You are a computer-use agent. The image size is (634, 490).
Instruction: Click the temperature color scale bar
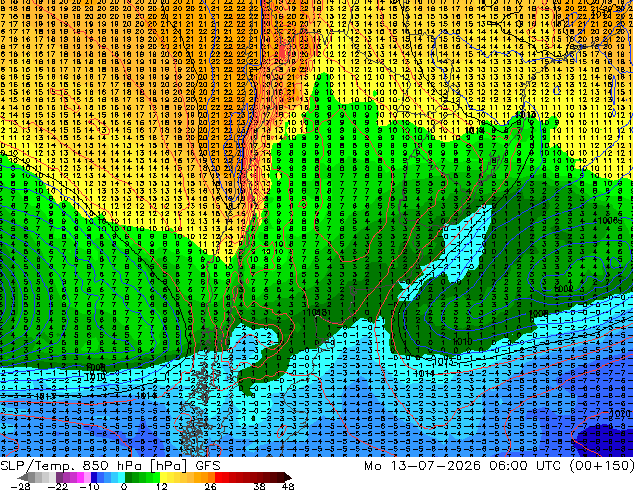click(155, 477)
